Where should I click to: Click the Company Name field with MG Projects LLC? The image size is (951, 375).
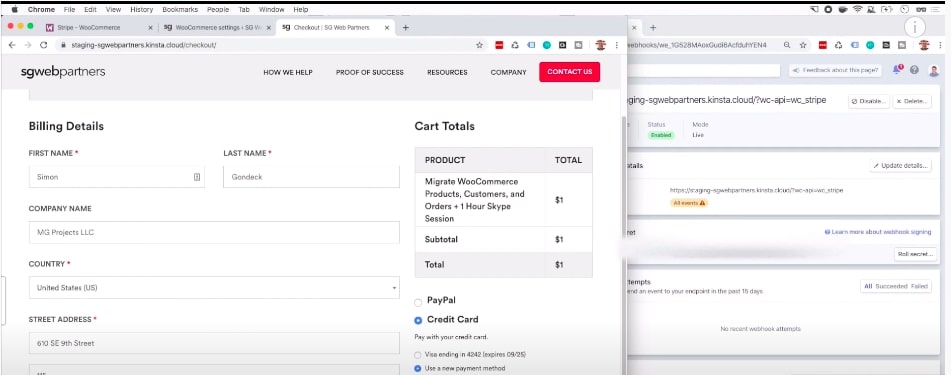214,232
